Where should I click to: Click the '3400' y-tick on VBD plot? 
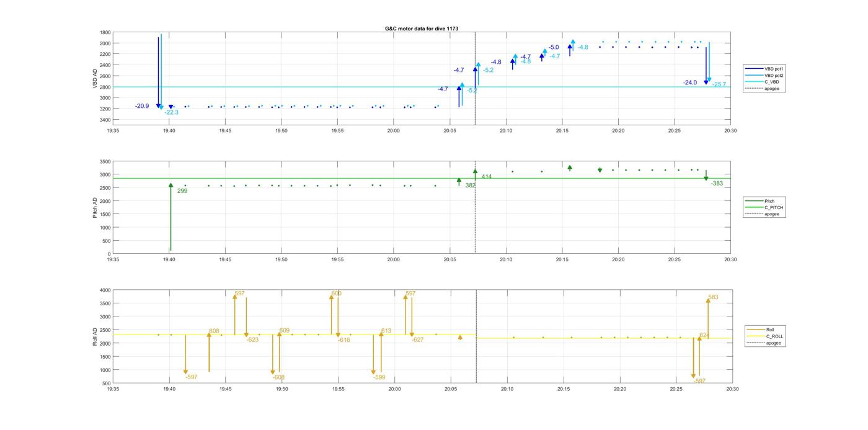[x=105, y=120]
